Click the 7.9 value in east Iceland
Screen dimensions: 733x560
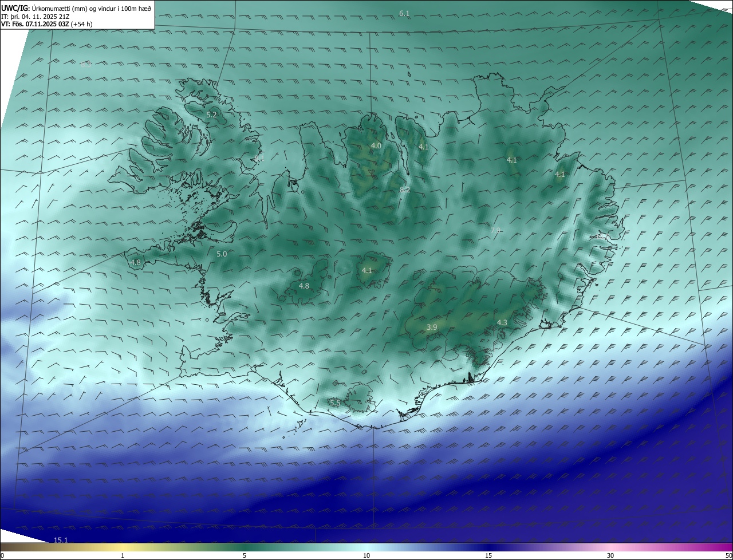click(x=495, y=230)
